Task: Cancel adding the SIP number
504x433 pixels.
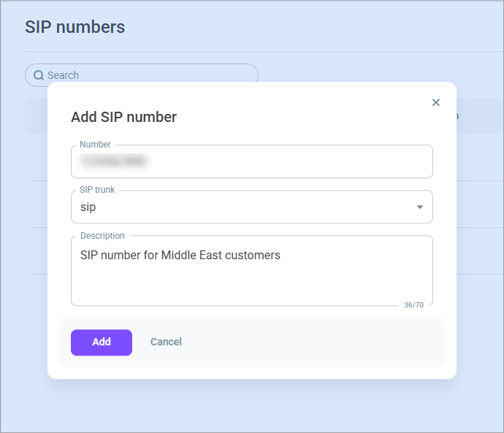Action: click(x=167, y=342)
